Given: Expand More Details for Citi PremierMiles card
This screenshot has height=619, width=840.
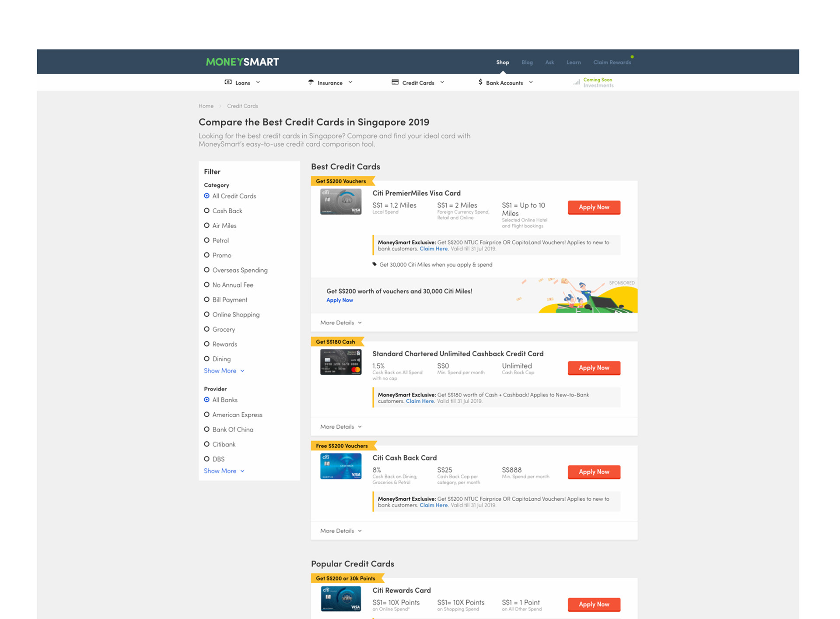Looking at the screenshot, I should click(341, 323).
